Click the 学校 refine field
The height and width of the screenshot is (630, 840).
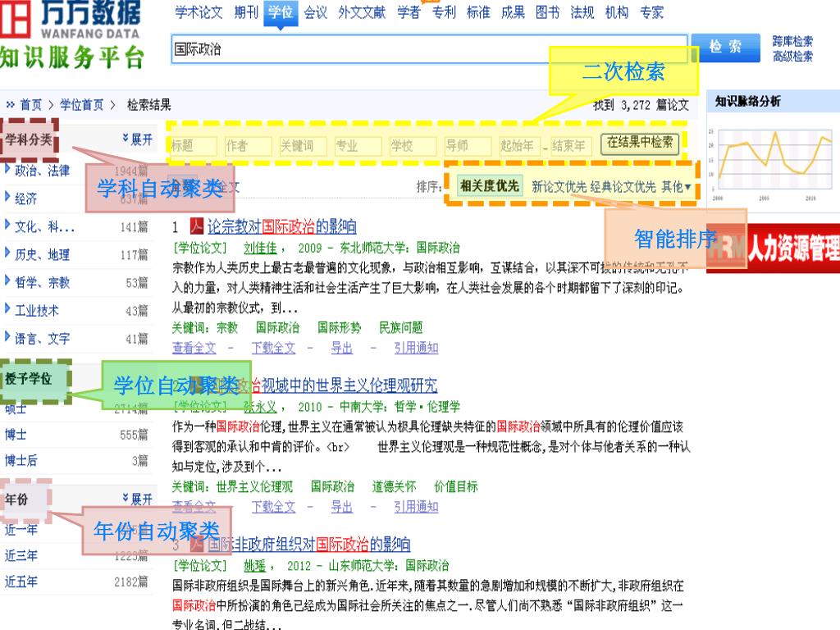point(413,146)
